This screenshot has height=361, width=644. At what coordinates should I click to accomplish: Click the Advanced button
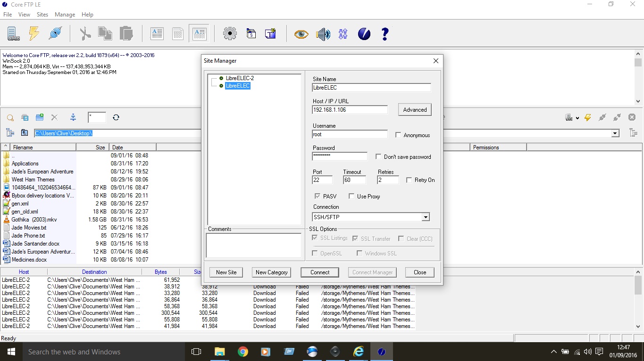pyautogui.click(x=415, y=110)
